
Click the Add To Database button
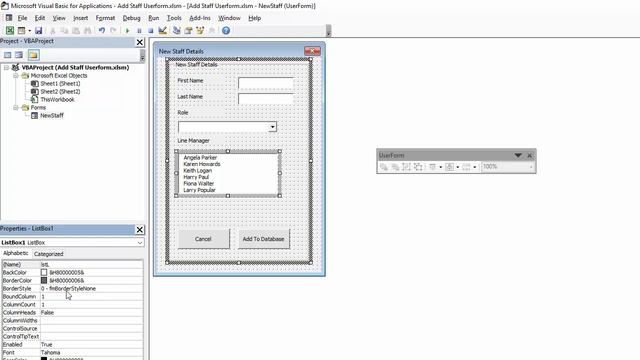point(263,239)
